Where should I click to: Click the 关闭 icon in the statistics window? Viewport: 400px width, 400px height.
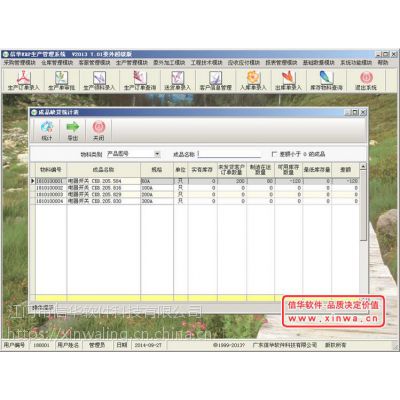[98, 131]
